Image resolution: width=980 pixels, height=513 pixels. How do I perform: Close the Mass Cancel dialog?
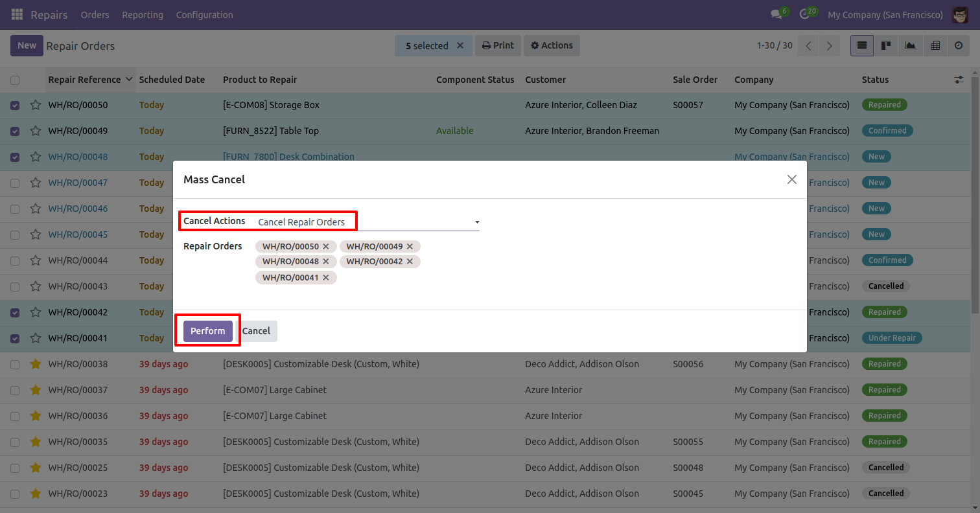[x=791, y=179]
